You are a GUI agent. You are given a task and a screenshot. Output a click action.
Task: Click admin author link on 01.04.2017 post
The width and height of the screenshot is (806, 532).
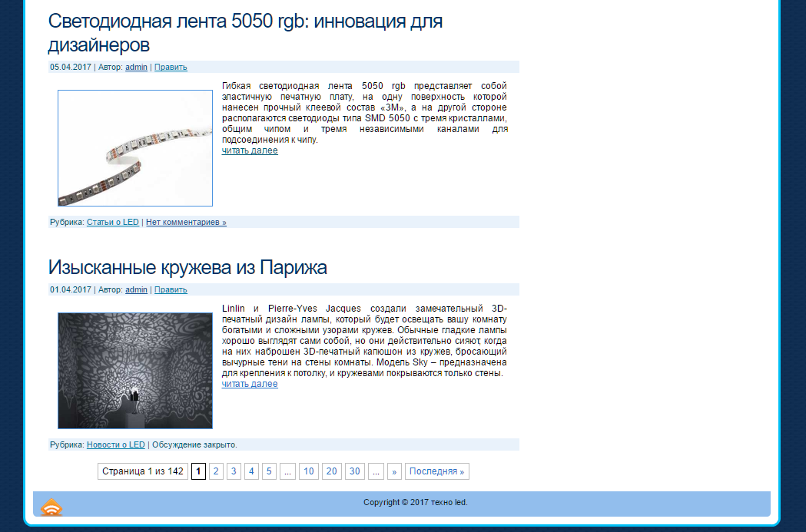coord(136,289)
